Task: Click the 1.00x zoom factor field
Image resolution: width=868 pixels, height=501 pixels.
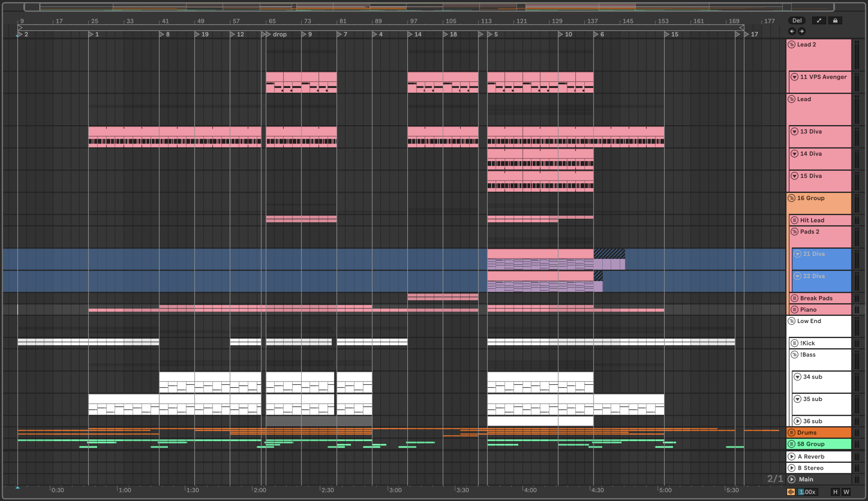Action: [807, 492]
